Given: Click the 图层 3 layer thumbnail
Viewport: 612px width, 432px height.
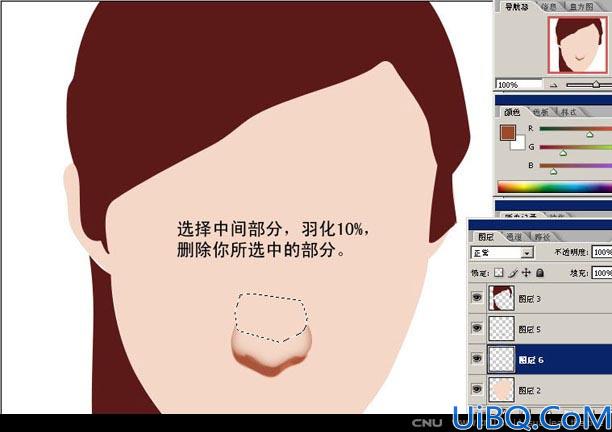Looking at the screenshot, I should click(x=501, y=298).
